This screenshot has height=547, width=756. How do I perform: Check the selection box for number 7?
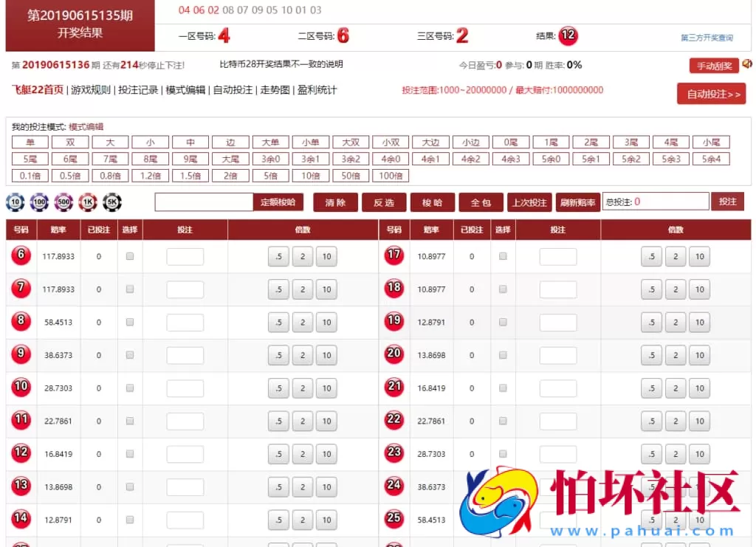[129, 289]
